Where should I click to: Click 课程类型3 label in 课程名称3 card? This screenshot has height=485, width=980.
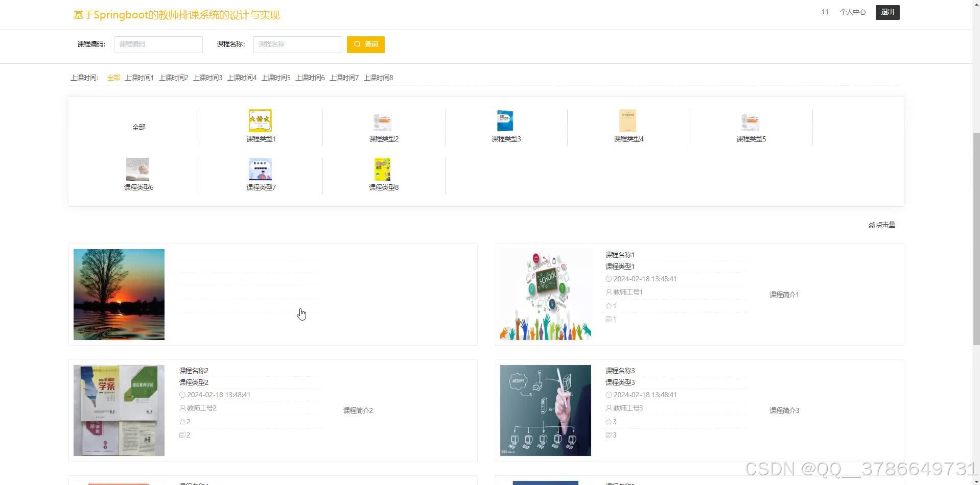pos(620,382)
